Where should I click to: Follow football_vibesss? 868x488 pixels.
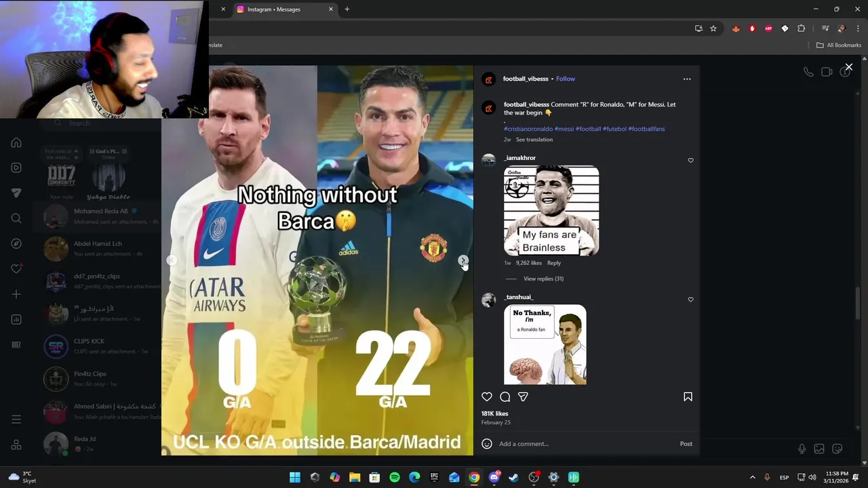(566, 79)
